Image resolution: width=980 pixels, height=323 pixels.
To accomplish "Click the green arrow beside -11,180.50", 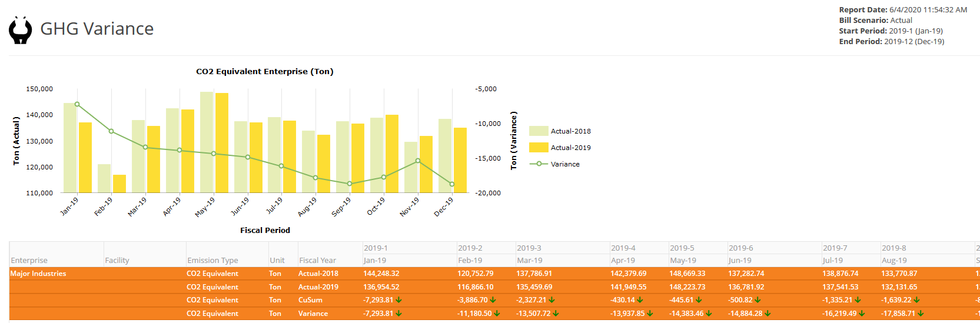I will [497, 314].
